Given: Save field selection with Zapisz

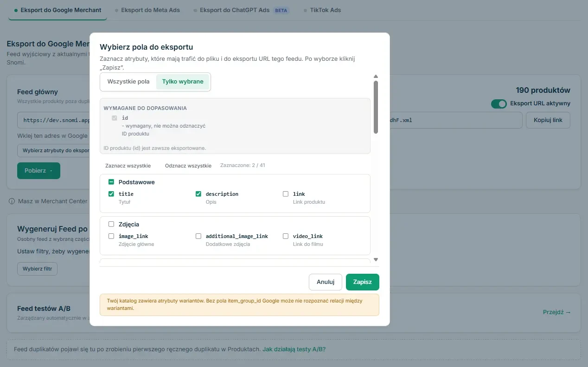Looking at the screenshot, I should click(x=363, y=282).
